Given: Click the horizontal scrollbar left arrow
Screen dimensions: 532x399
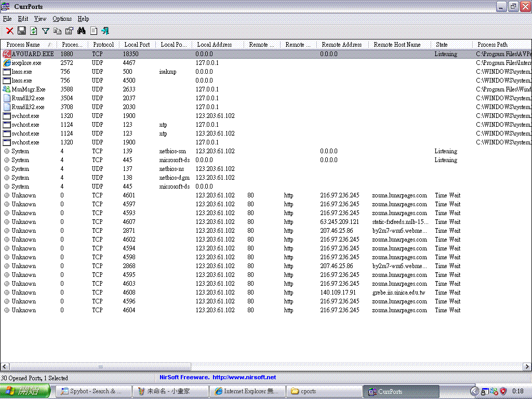Looking at the screenshot, I should (5, 366).
